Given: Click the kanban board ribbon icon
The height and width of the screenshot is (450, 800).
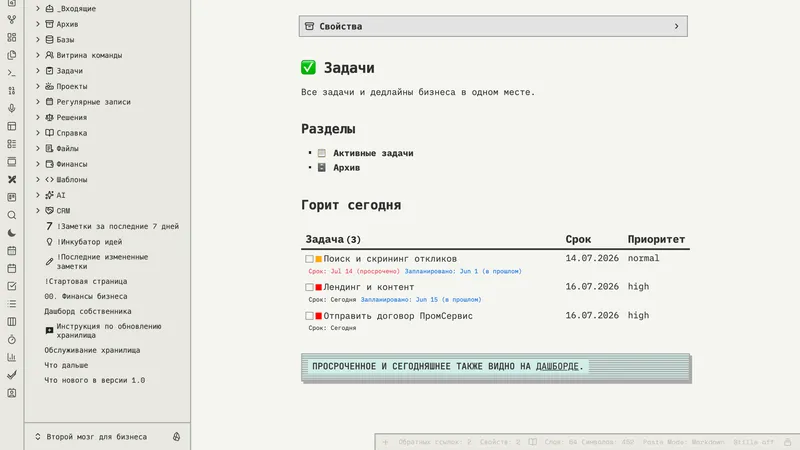Looking at the screenshot, I should tap(12, 197).
